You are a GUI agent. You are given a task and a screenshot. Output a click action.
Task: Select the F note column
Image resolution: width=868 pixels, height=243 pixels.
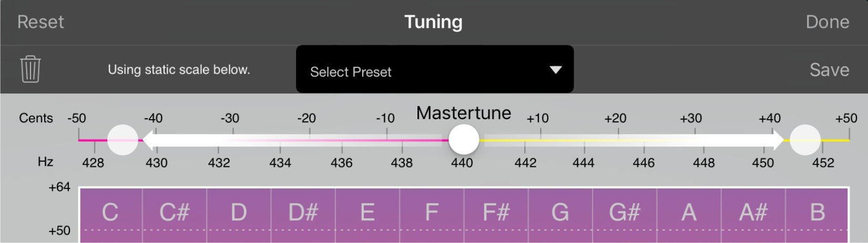pos(432,215)
